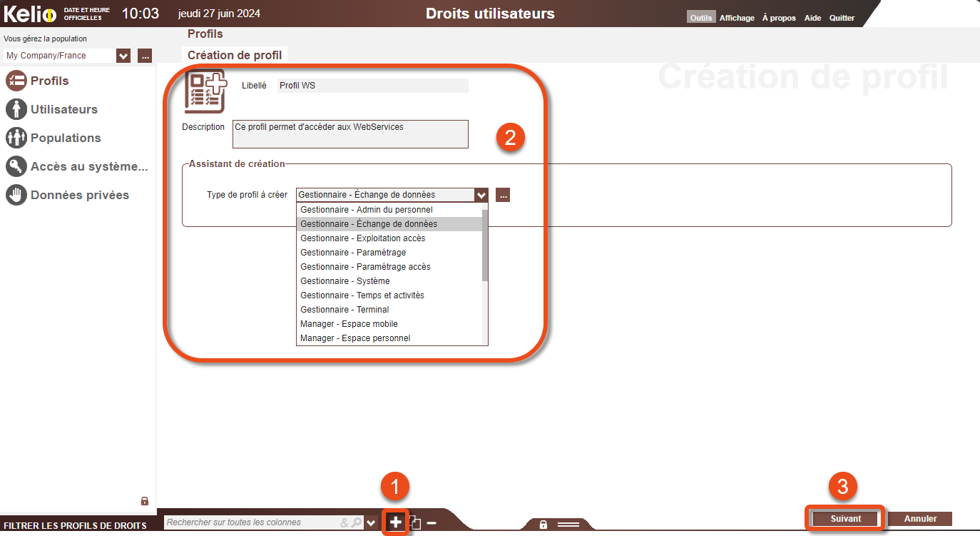Click the date jeudi 27 juin 2024
Viewport: 980px width, 536px height.
[219, 14]
